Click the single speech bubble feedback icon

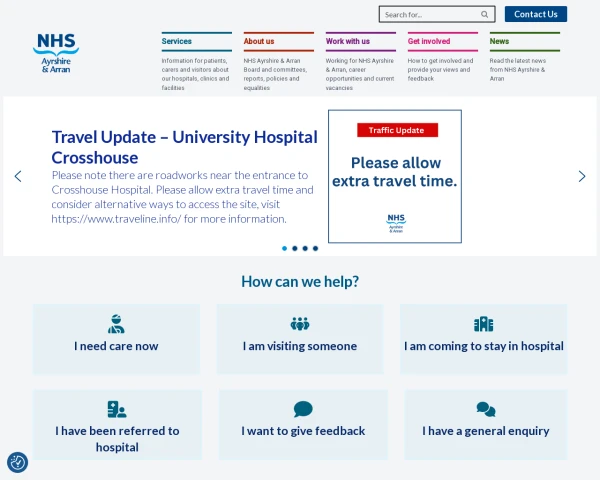pyautogui.click(x=303, y=409)
